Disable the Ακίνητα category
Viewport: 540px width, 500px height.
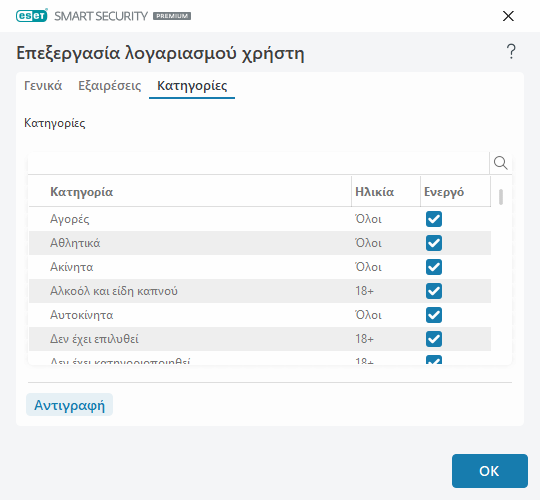click(x=434, y=267)
